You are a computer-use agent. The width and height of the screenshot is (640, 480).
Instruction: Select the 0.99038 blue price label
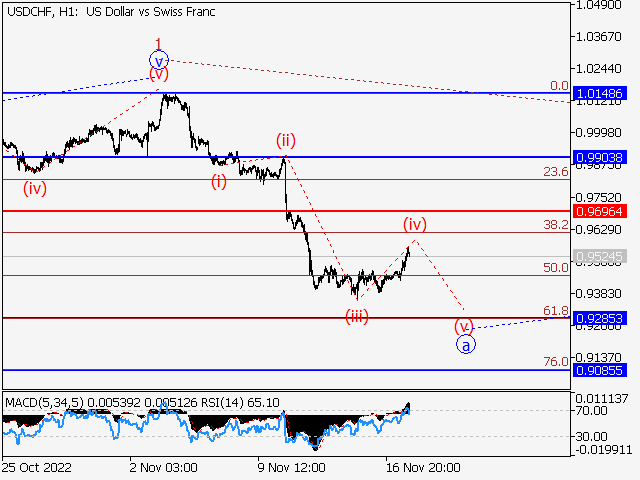(600, 157)
